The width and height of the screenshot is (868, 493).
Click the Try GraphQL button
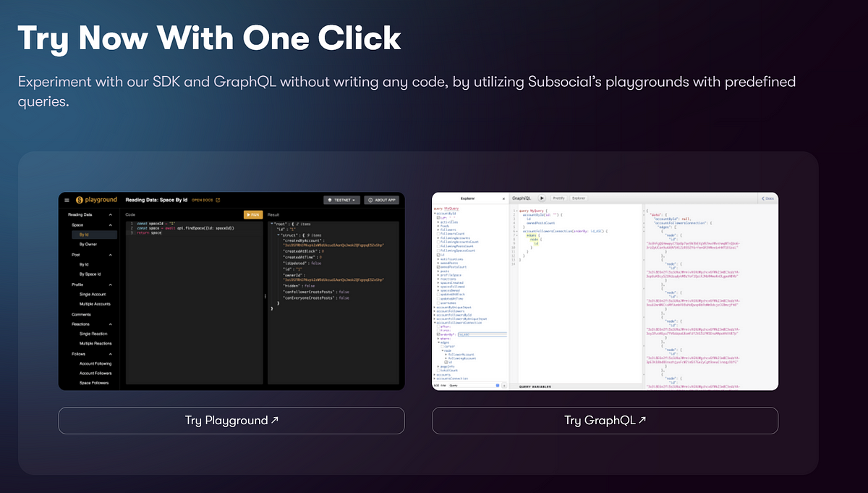[605, 421]
